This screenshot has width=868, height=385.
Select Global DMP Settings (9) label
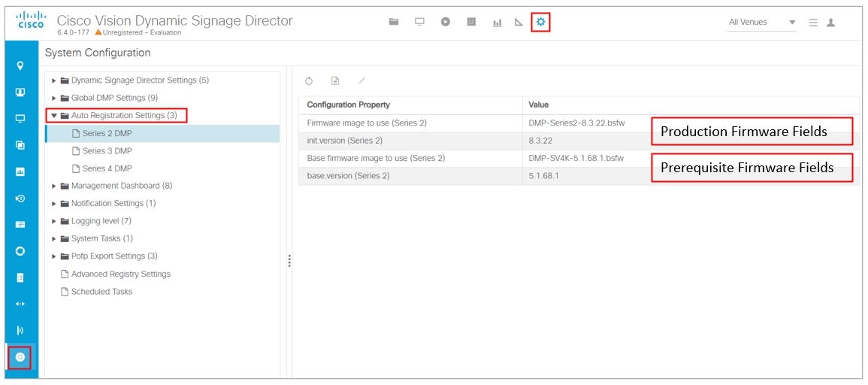[x=114, y=98]
